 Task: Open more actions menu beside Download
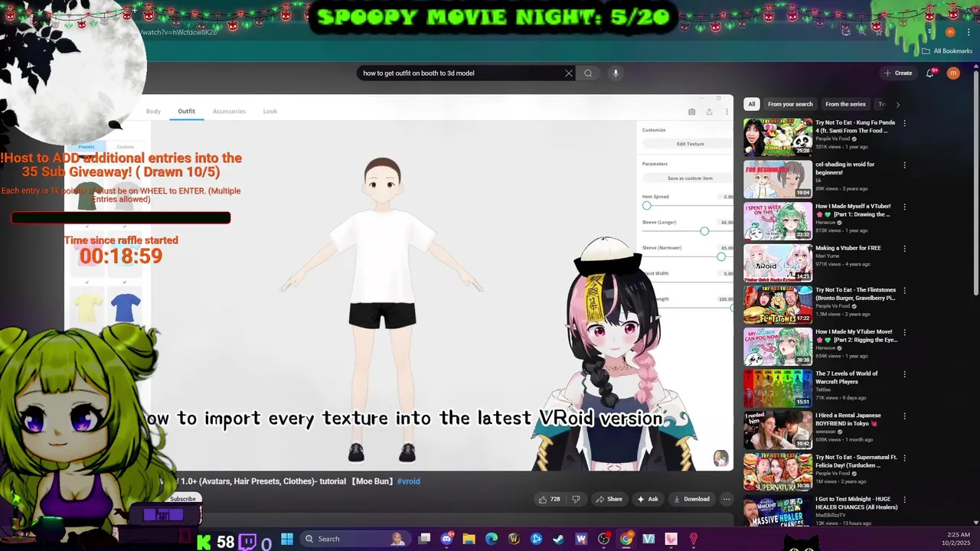pos(727,499)
